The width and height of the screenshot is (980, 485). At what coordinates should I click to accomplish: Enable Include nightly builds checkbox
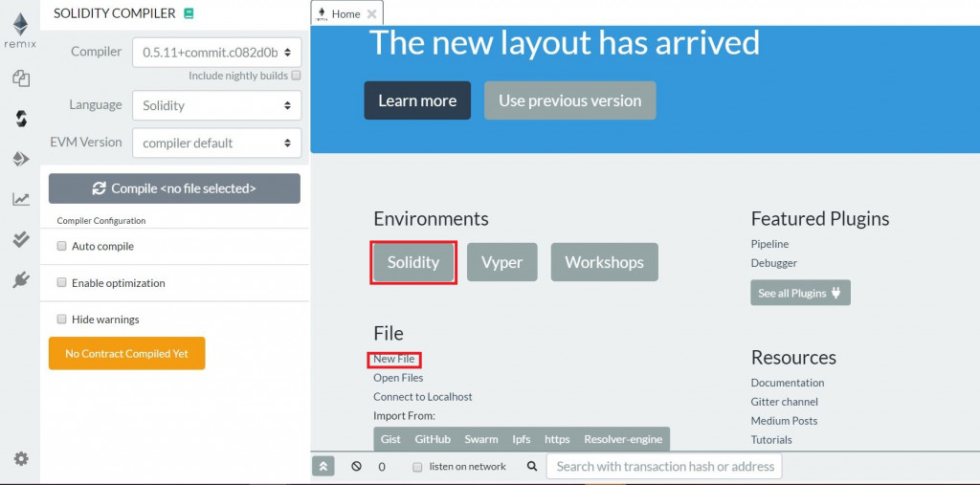pos(297,76)
